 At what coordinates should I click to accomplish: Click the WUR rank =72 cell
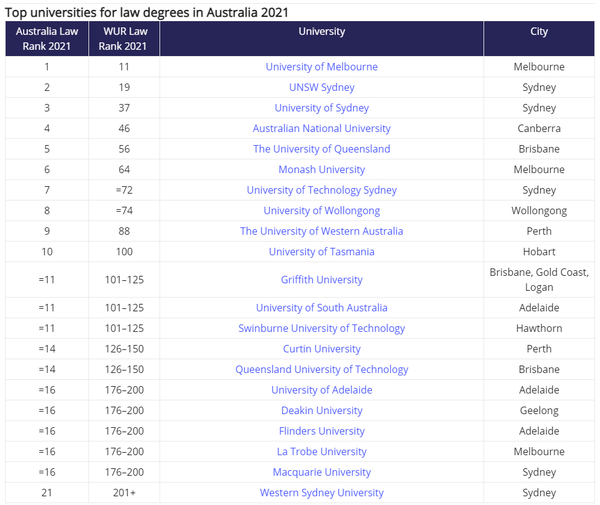[x=124, y=190]
